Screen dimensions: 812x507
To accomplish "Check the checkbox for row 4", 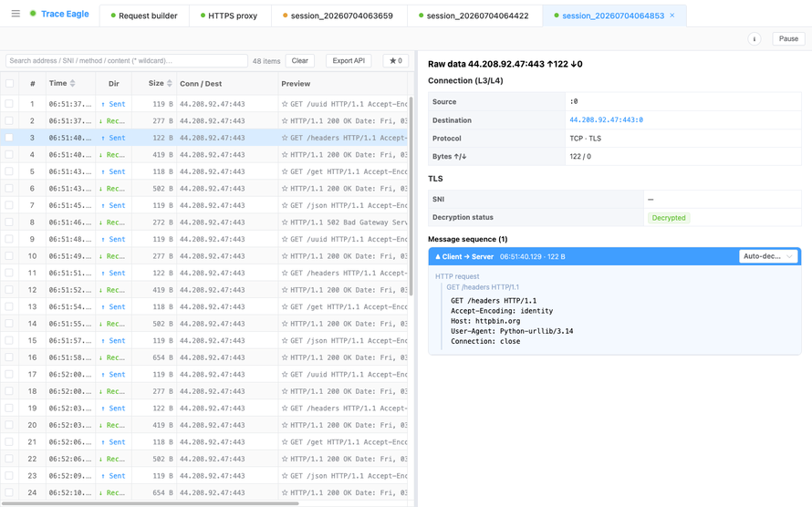I will pyautogui.click(x=9, y=155).
